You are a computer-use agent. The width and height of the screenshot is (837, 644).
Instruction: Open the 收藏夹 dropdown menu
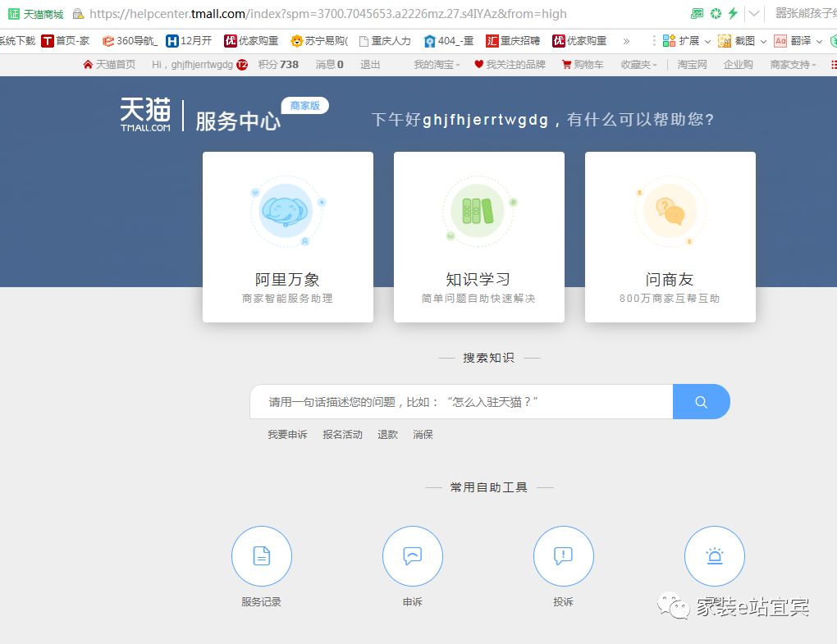click(638, 65)
